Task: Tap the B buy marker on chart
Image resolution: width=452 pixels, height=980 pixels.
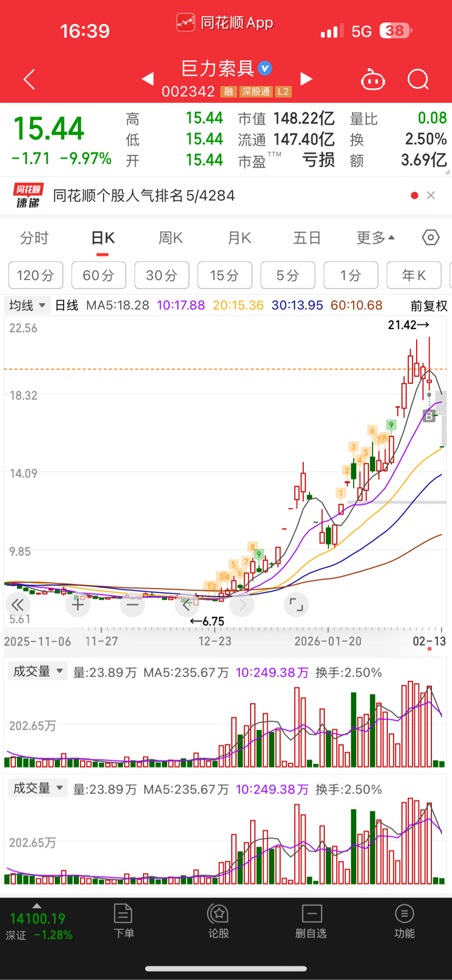Action: [429, 416]
